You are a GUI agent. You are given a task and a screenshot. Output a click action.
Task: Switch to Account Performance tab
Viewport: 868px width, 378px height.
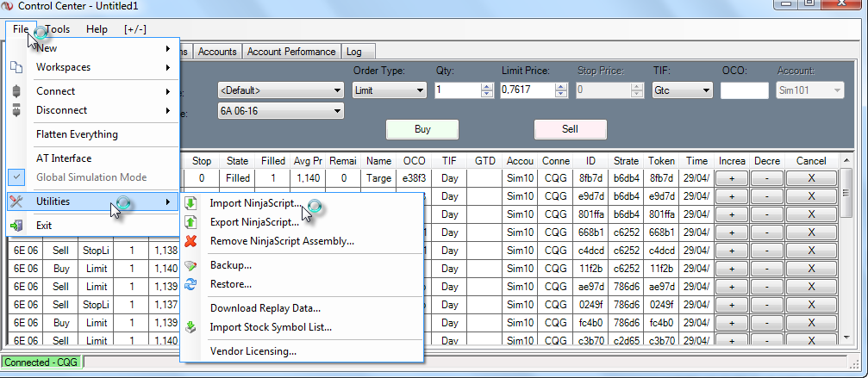tap(291, 52)
